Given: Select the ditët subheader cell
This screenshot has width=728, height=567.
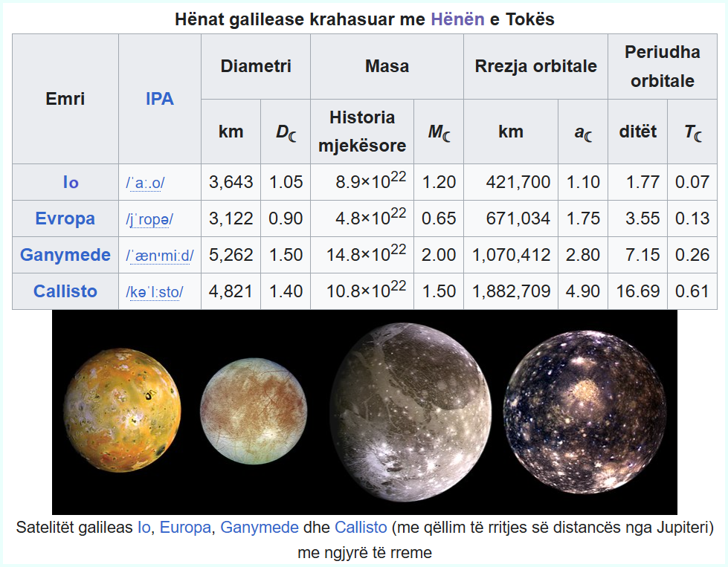Looking at the screenshot, I should pos(637,132).
